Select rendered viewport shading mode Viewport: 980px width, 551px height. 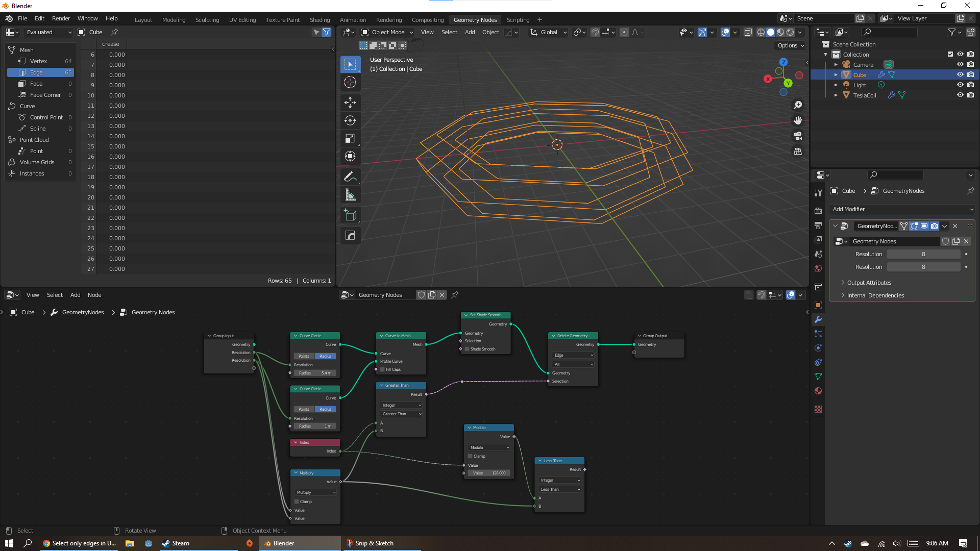pos(790,32)
